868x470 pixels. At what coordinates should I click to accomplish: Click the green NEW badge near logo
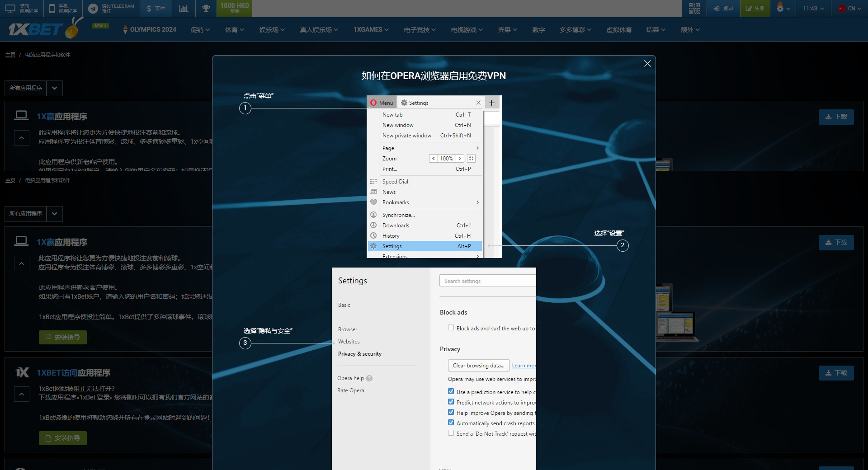(100, 26)
